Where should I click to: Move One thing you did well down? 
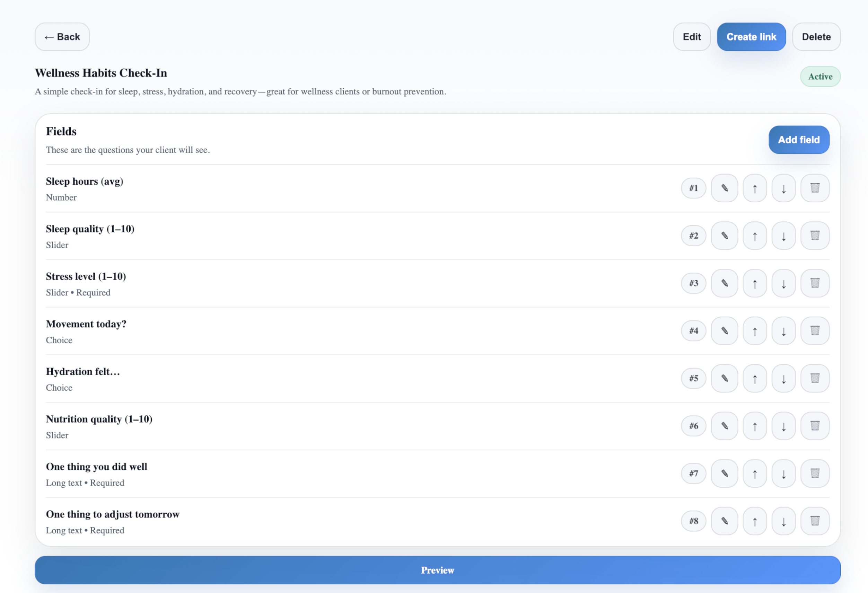coord(783,473)
